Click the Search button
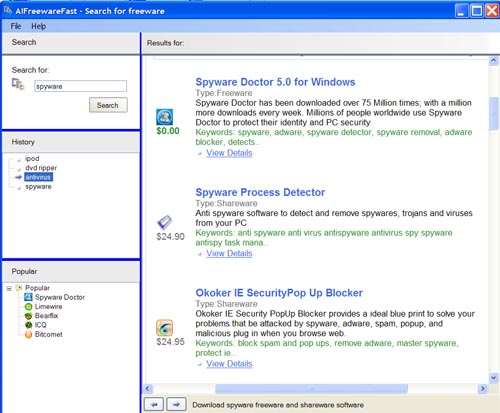Image resolution: width=500 pixels, height=413 pixels. point(108,105)
